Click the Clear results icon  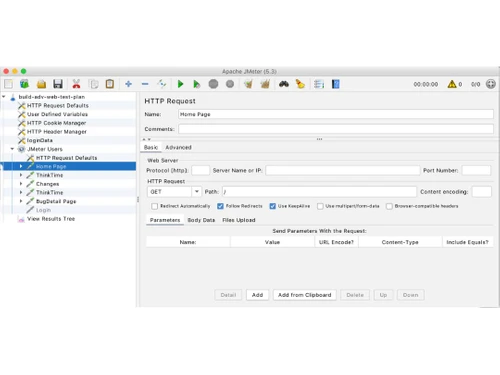point(248,84)
